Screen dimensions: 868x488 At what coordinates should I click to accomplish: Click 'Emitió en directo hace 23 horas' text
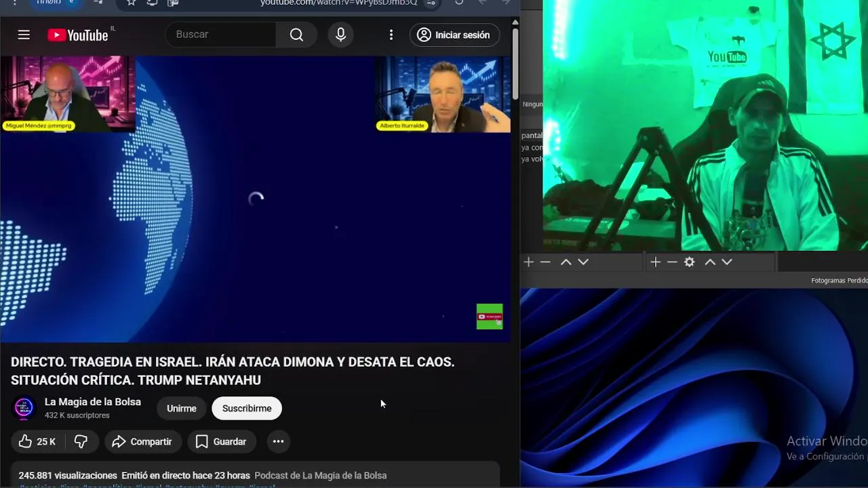[186, 476]
